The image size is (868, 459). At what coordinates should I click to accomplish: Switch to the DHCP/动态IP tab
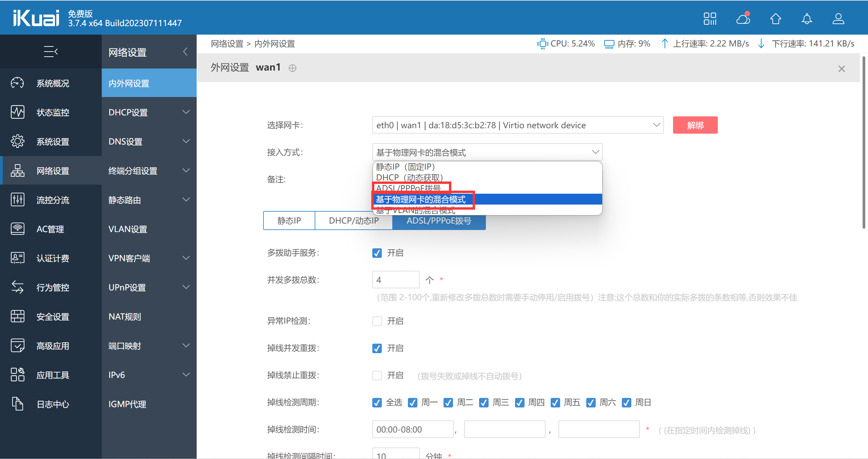coord(354,221)
